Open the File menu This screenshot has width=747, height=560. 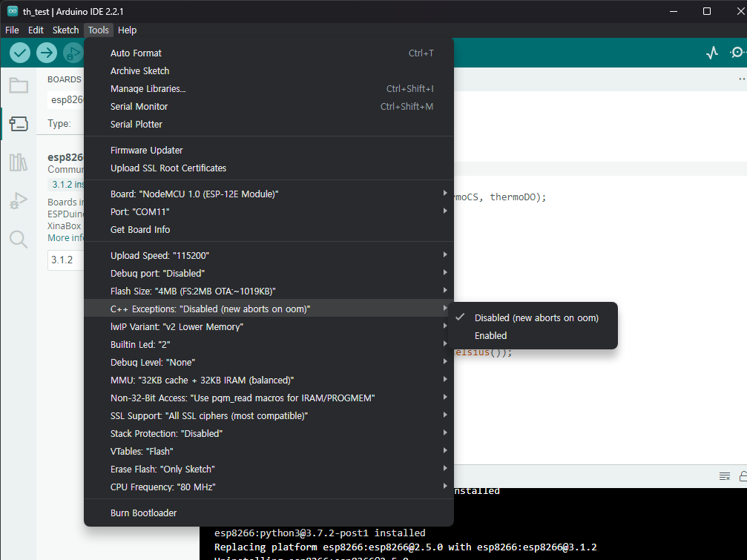coord(12,30)
